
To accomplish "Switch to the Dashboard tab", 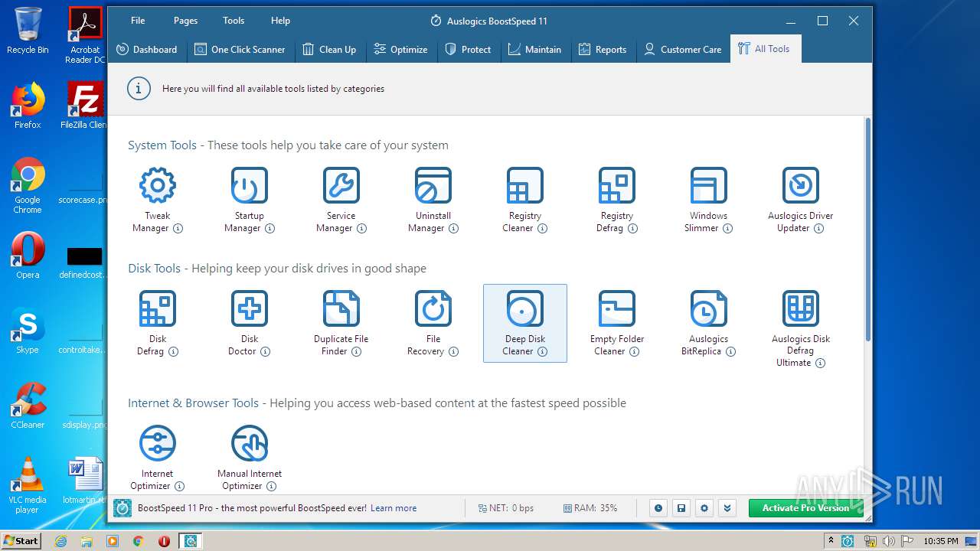I will pos(146,49).
